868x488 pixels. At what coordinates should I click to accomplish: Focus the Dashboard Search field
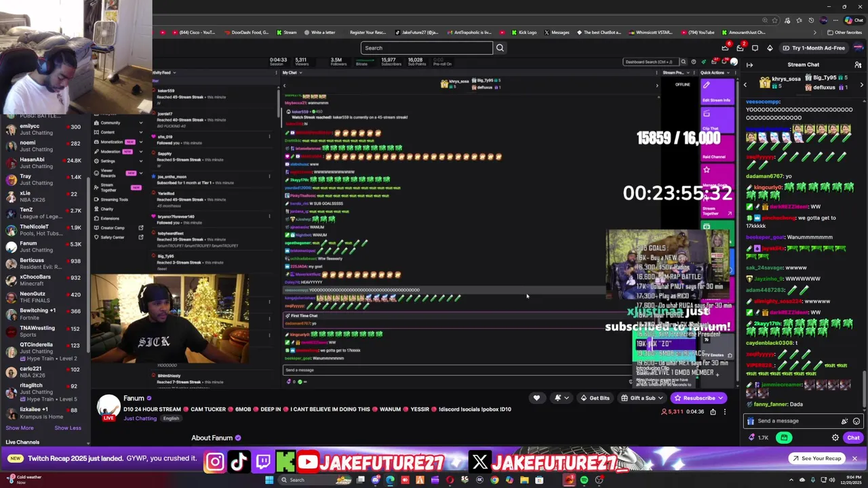pyautogui.click(x=650, y=62)
